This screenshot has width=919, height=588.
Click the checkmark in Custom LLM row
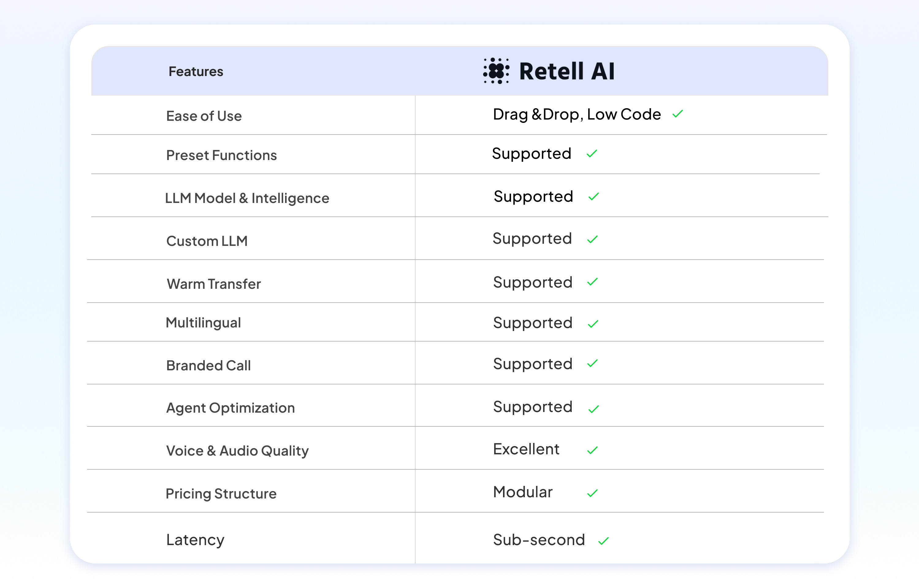coord(592,239)
